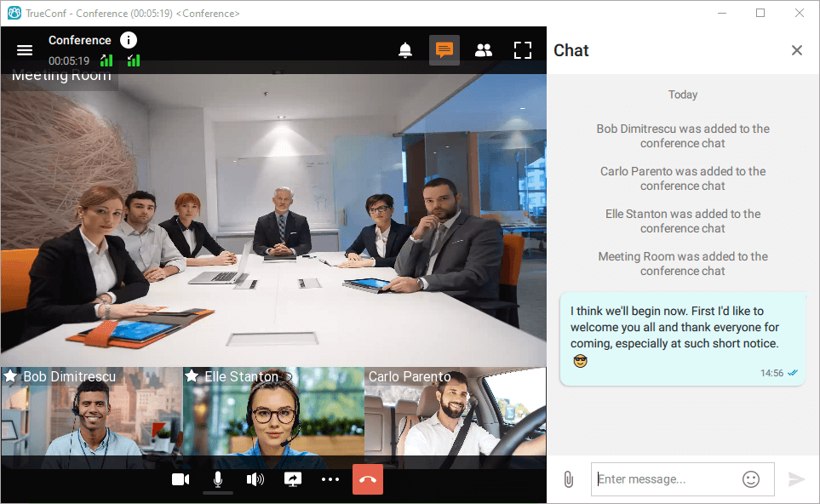Attach a file with paperclip icon

click(568, 479)
